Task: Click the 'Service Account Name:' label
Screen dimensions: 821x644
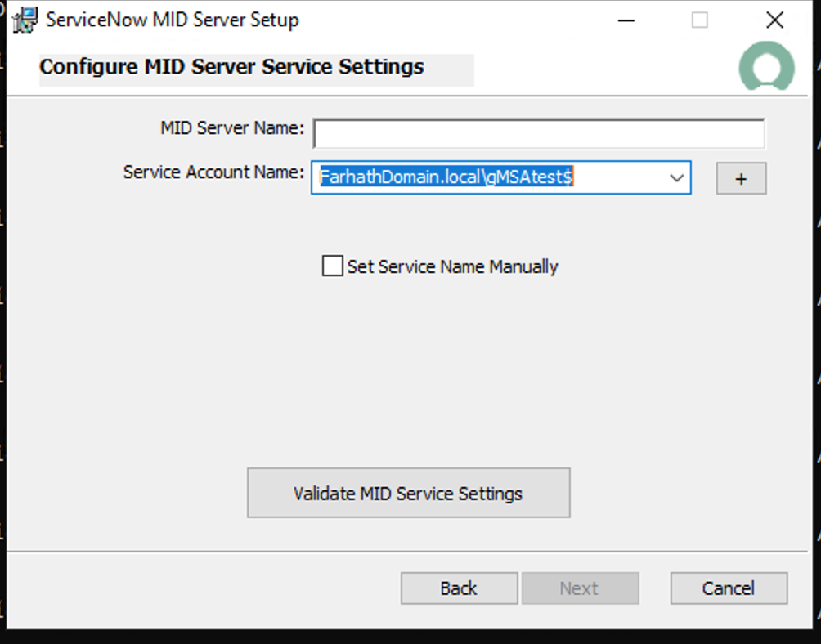Action: pyautogui.click(x=213, y=172)
